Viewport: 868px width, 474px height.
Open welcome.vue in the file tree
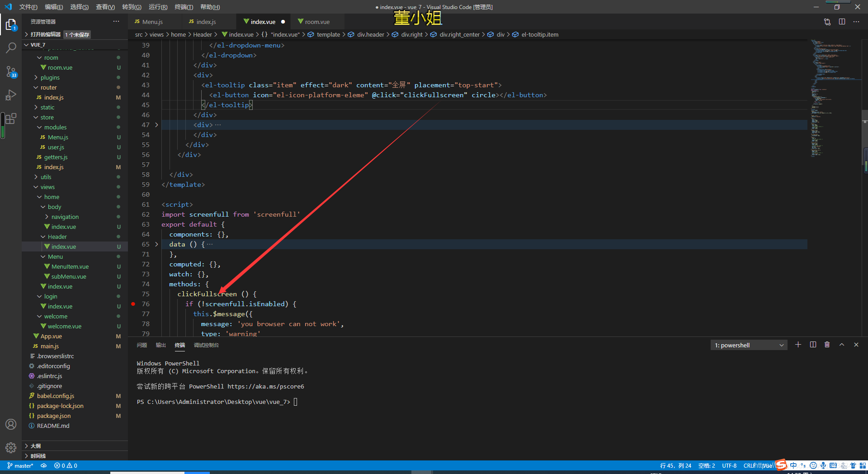(x=65, y=326)
